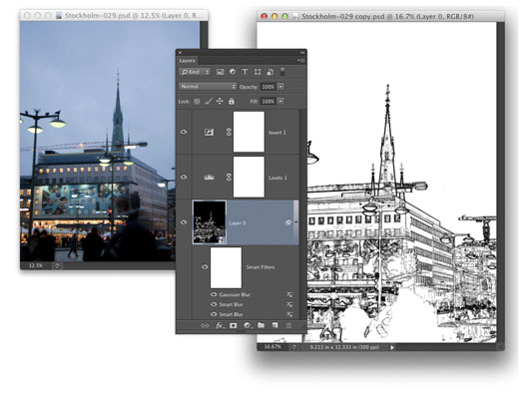Select the Layer 0 row
532x399 pixels.
(246, 222)
